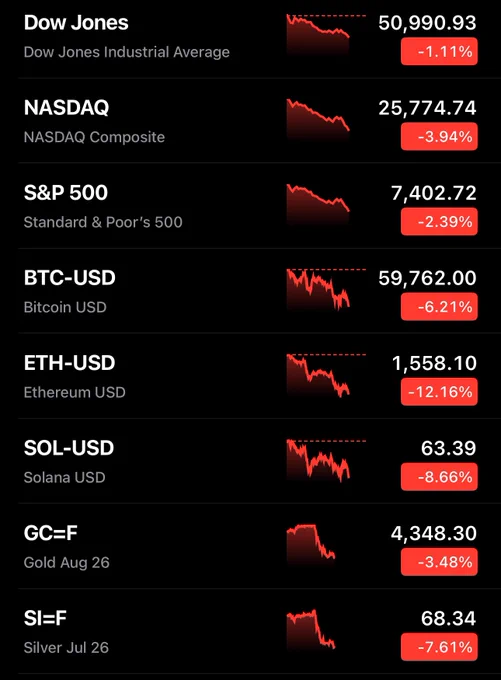Screen dimensions: 501x680
Task: Open the Dow Jones sparkline chart
Action: 326,35
